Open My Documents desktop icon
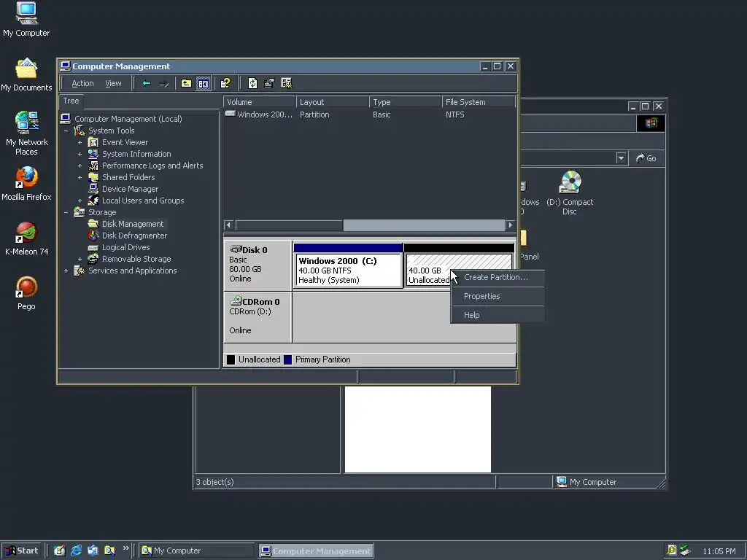Screen dimensions: 747x560 26,75
